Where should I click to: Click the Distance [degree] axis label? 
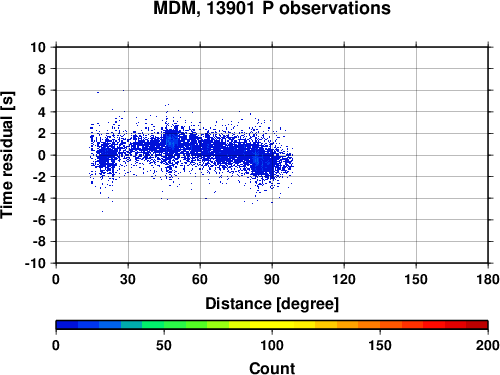[272, 304]
